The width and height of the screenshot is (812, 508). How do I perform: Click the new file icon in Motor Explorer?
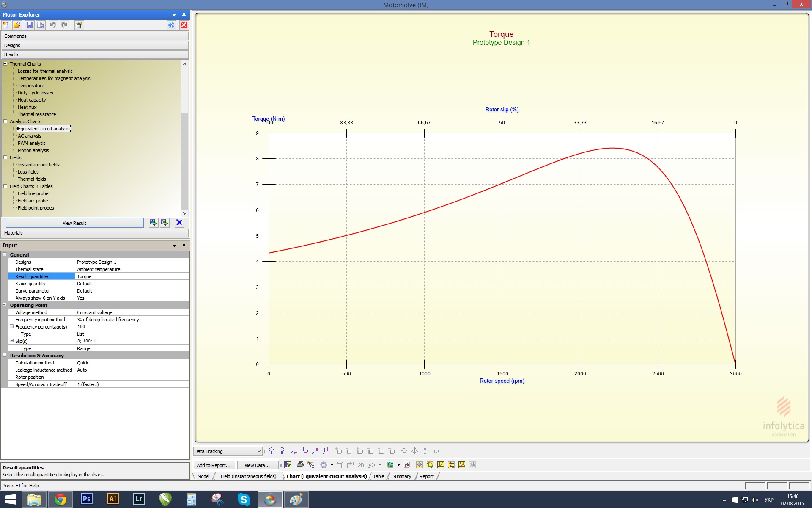(6, 25)
